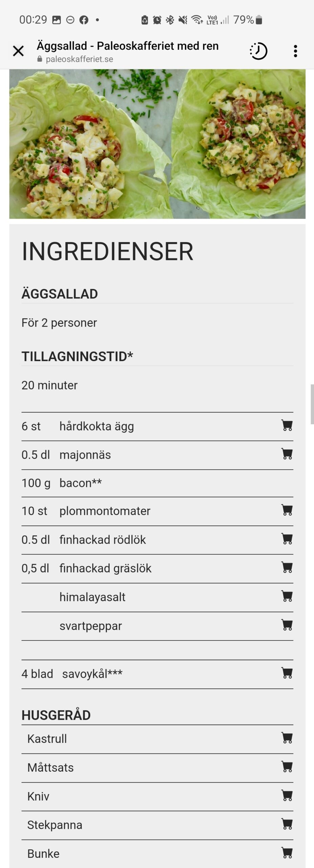This screenshot has height=868, width=314.
Task: Click the cart icon beside himalayasalt
Action: 287,596
